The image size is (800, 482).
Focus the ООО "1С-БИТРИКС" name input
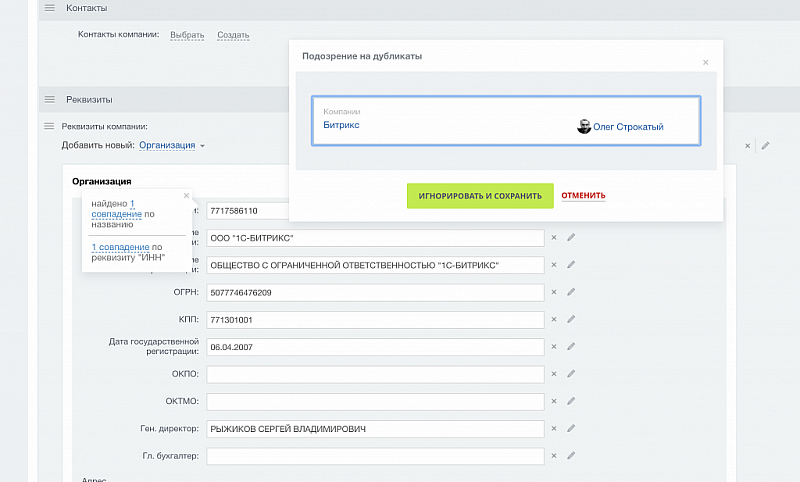pos(376,238)
